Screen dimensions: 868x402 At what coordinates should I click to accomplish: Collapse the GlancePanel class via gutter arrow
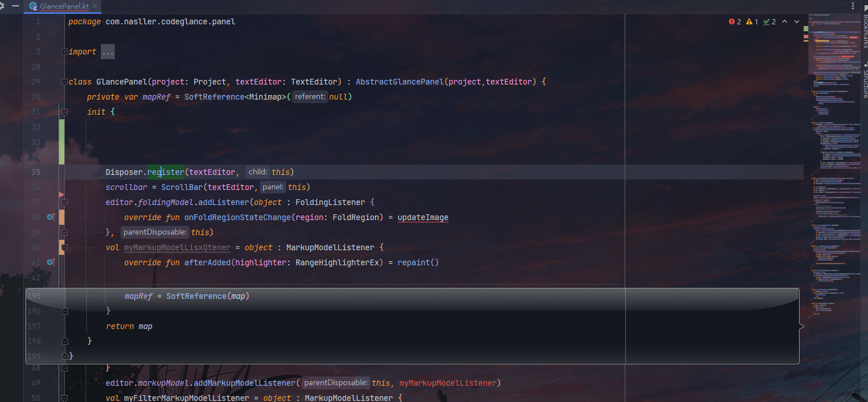click(64, 82)
